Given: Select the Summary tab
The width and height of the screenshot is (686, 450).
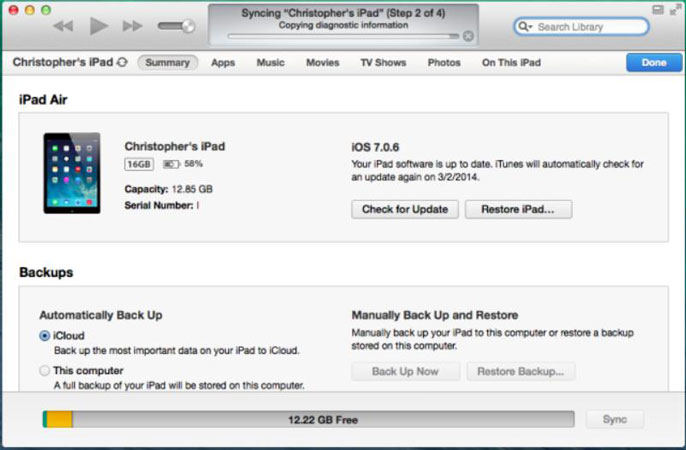Looking at the screenshot, I should point(168,63).
